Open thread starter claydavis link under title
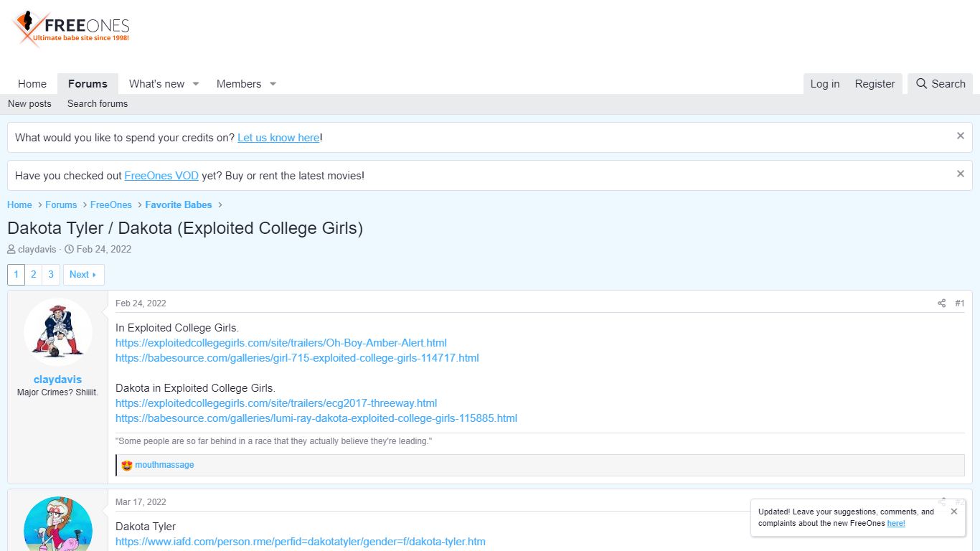Viewport: 980px width, 551px height. click(x=37, y=250)
